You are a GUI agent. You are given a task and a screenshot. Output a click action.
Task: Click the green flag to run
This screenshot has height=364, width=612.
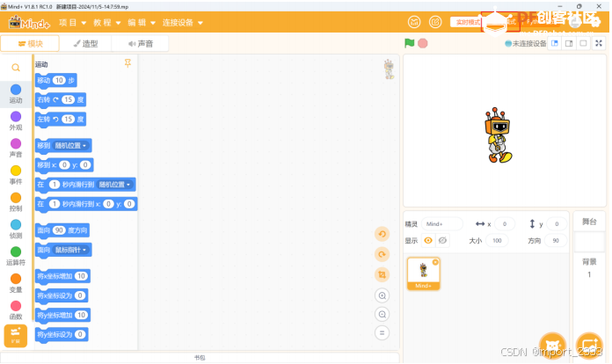click(x=409, y=43)
